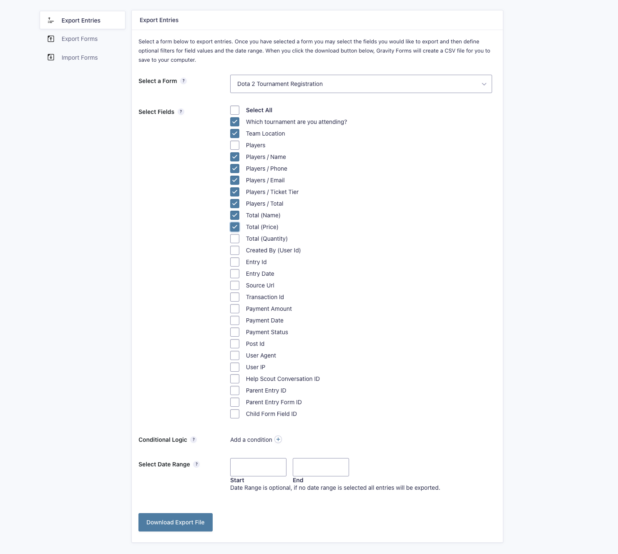Click help icon beside Select Date Range
The image size is (618, 554).
coord(197,464)
